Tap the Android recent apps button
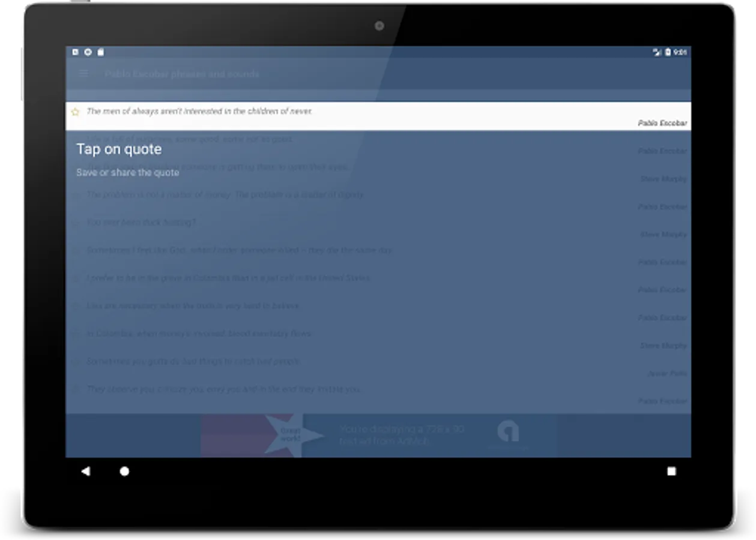Image resolution: width=756 pixels, height=540 pixels. pos(671,472)
